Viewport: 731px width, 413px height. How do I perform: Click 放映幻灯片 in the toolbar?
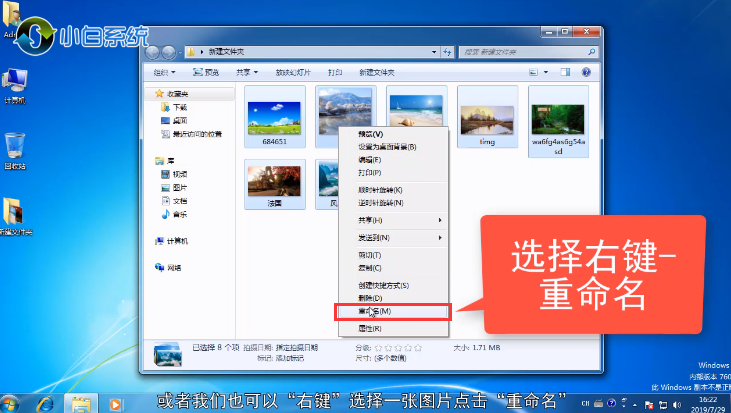click(293, 72)
